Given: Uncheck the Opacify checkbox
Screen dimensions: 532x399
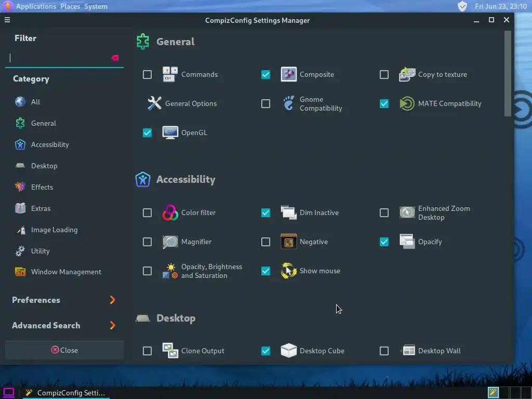Looking at the screenshot, I should (384, 242).
